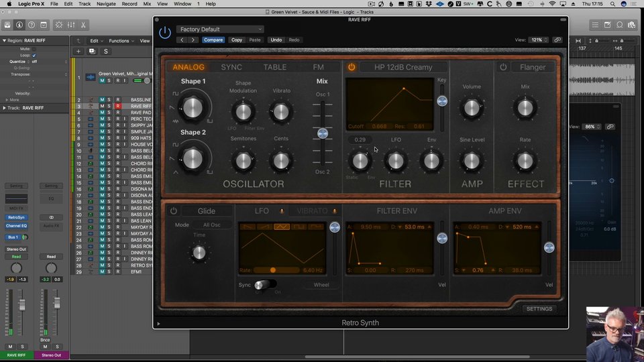The image size is (644, 362).
Task: Mute the RAVE RIFF channel strip
Action: tap(10, 347)
